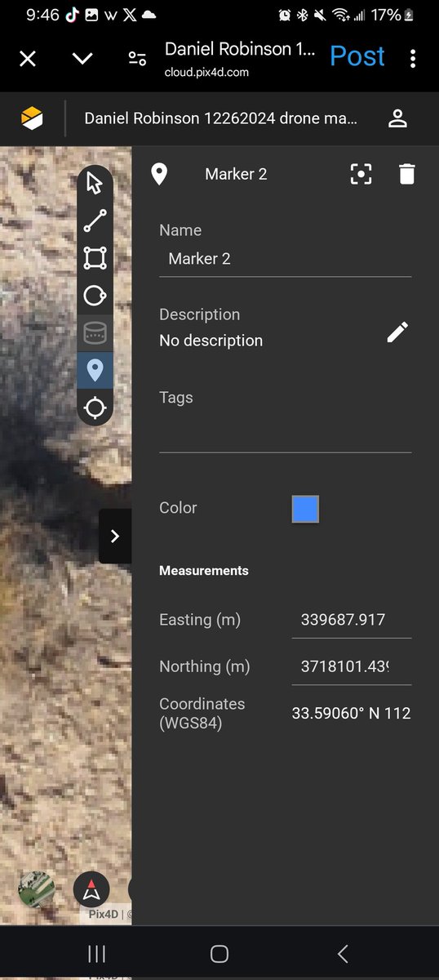The height and width of the screenshot is (980, 439).
Task: Select the polygon area tool
Action: tap(95, 259)
